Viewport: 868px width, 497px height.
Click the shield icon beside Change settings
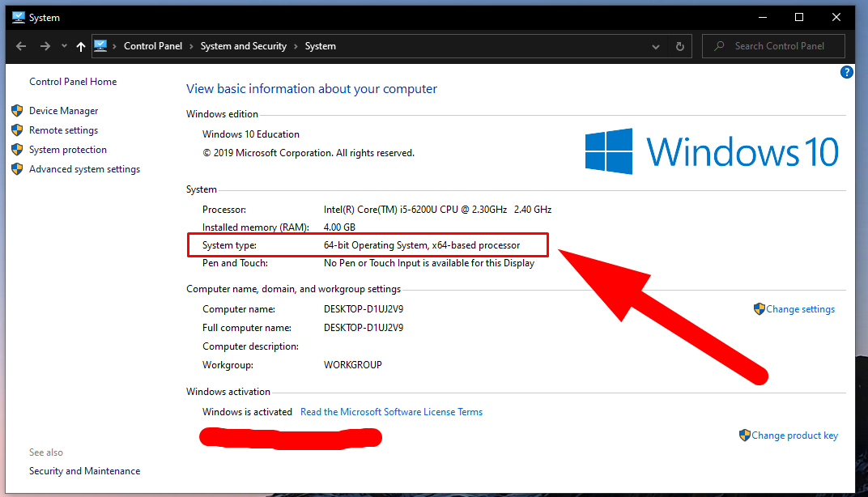(x=759, y=309)
